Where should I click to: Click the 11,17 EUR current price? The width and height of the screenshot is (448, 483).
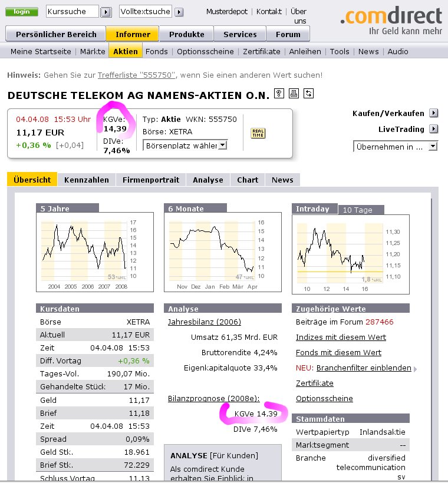(40, 133)
